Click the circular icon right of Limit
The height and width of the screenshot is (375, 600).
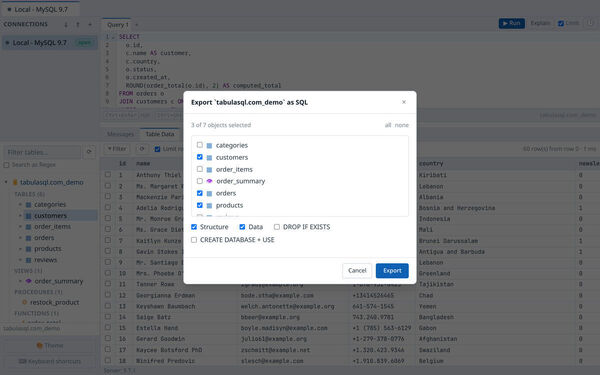590,23
